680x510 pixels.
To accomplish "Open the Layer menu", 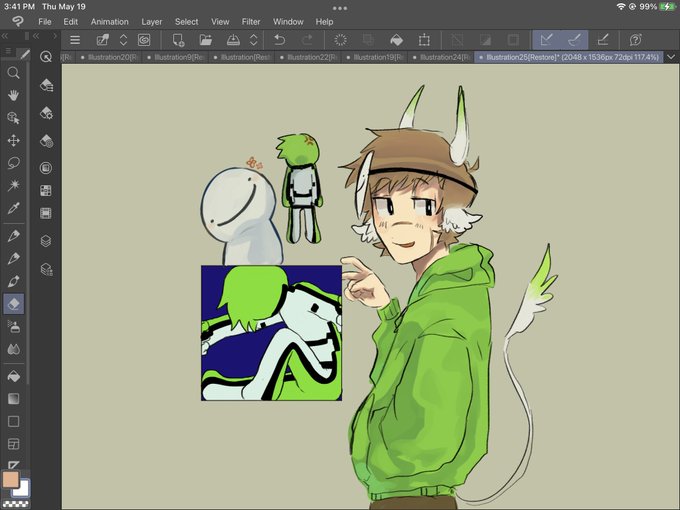I will point(151,22).
